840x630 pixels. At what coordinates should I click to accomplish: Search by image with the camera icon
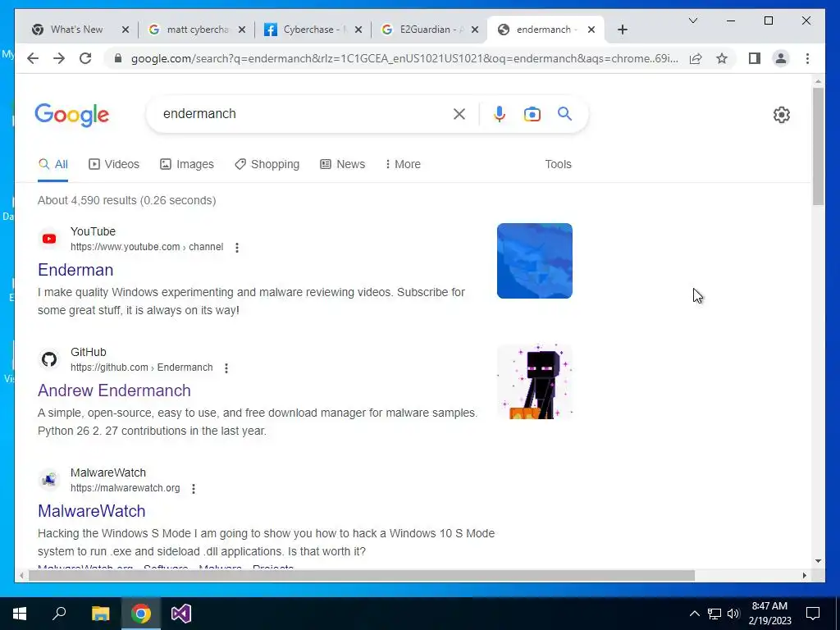pyautogui.click(x=532, y=114)
